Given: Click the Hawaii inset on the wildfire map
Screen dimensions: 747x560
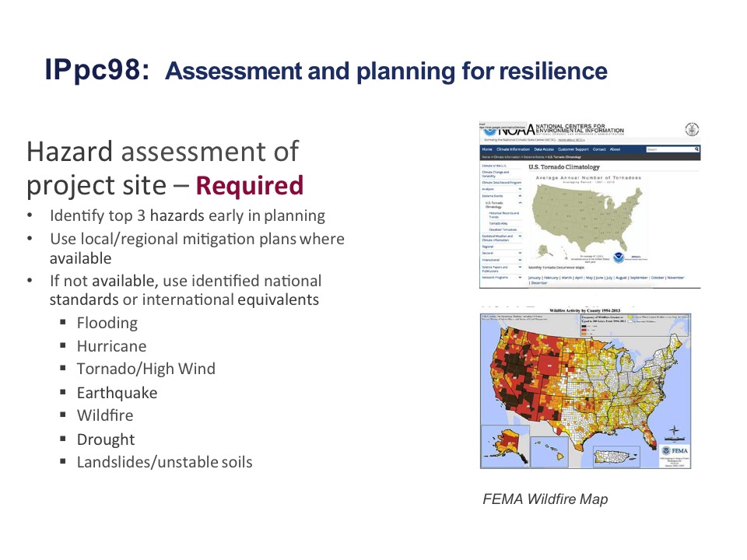Looking at the screenshot, I should pyautogui.click(x=549, y=450).
